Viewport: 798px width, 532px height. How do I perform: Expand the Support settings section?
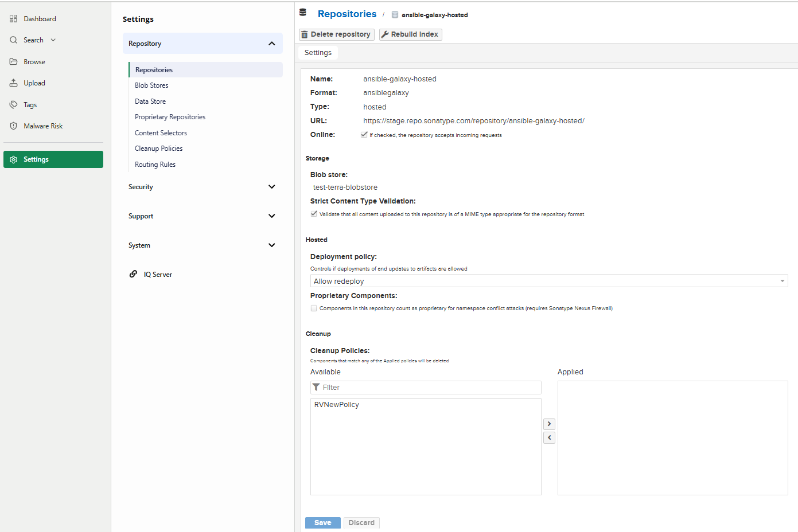pos(272,216)
